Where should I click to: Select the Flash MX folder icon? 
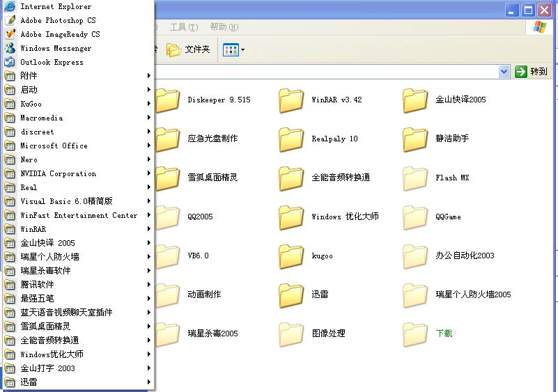415,178
